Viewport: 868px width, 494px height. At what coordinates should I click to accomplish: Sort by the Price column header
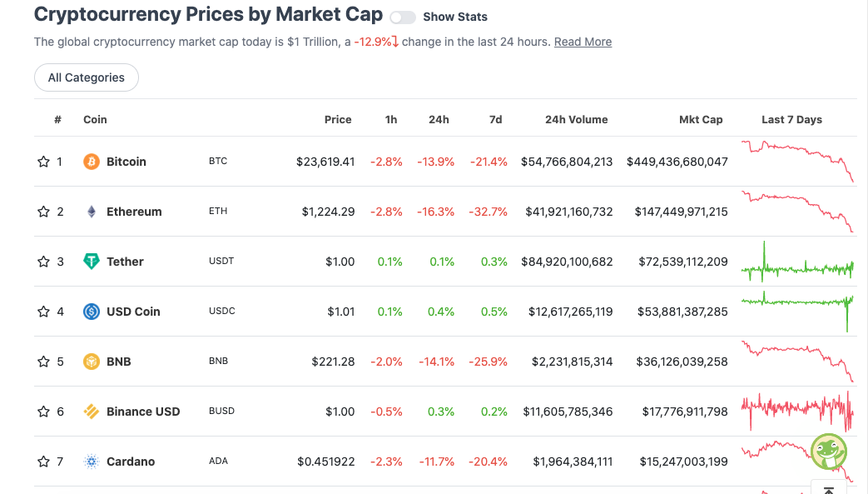tap(338, 119)
